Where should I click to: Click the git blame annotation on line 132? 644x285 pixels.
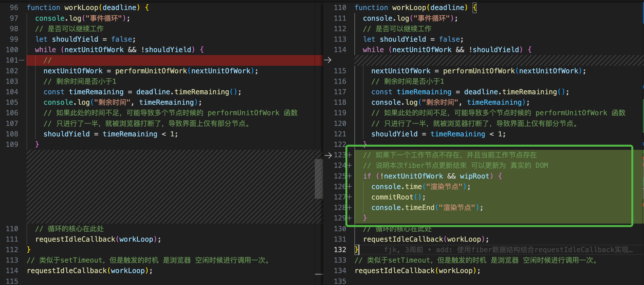(508, 250)
